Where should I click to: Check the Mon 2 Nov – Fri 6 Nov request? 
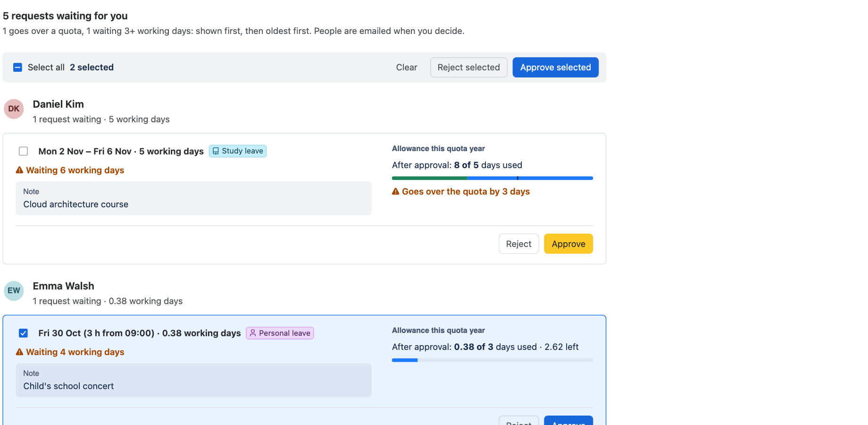coord(23,151)
